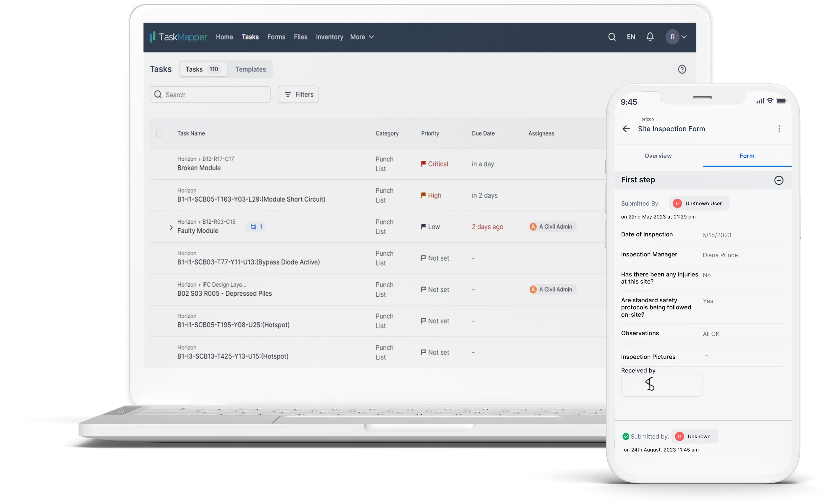Tap the back arrow on phone
Image resolution: width=828 pixels, height=504 pixels.
tap(626, 129)
